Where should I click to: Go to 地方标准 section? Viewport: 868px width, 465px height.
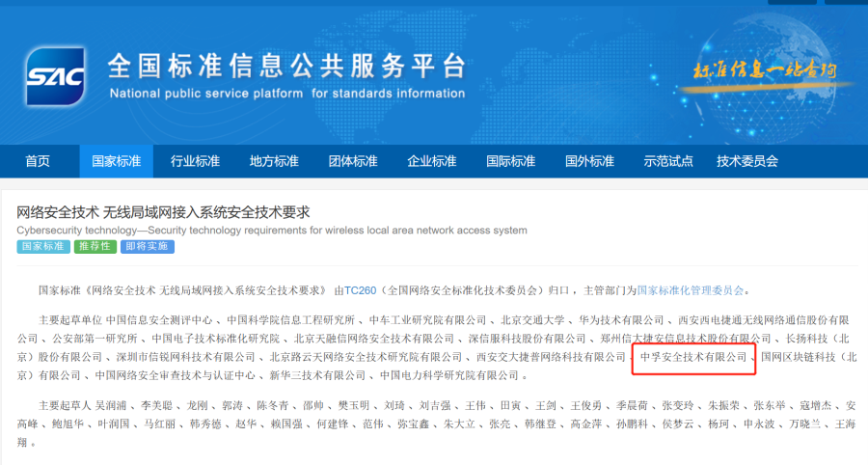click(274, 161)
